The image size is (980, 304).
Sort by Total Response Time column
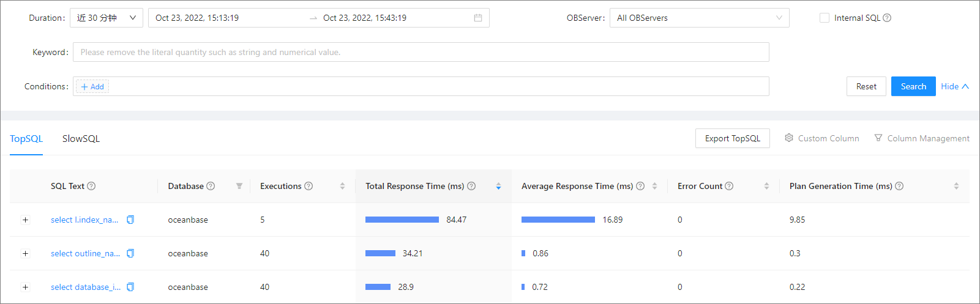pyautogui.click(x=498, y=186)
